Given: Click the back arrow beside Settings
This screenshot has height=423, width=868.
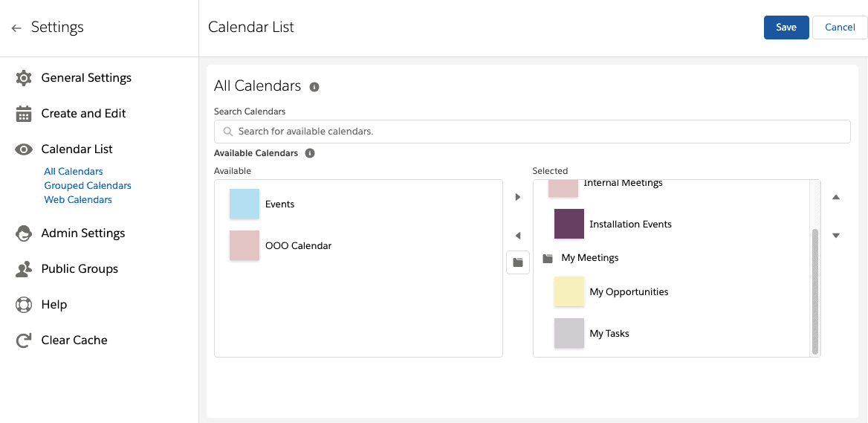Looking at the screenshot, I should point(16,28).
